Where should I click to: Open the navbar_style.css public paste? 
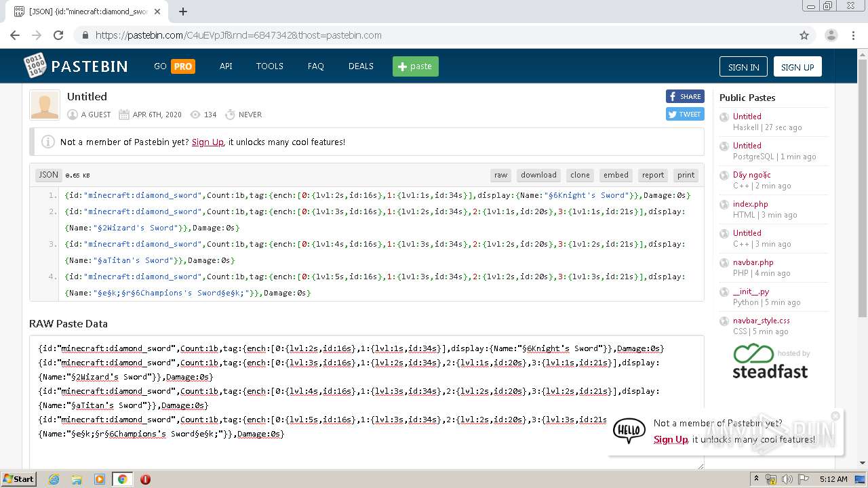[x=761, y=321]
